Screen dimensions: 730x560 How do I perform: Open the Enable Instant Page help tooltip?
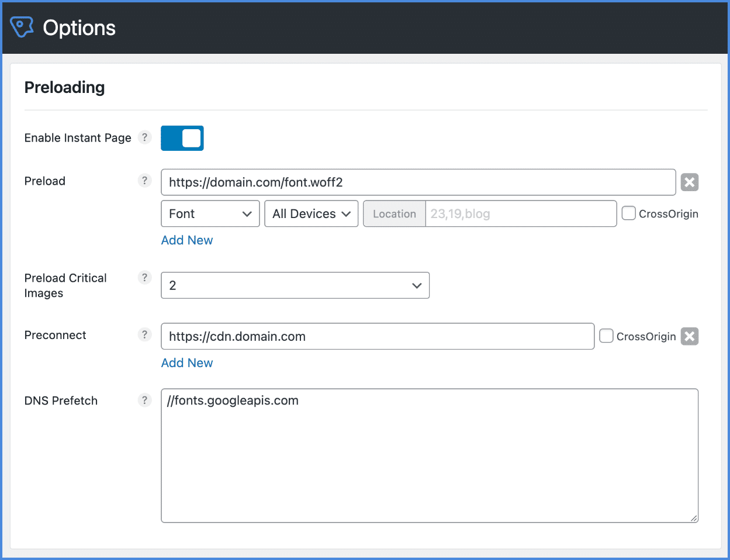pyautogui.click(x=144, y=137)
